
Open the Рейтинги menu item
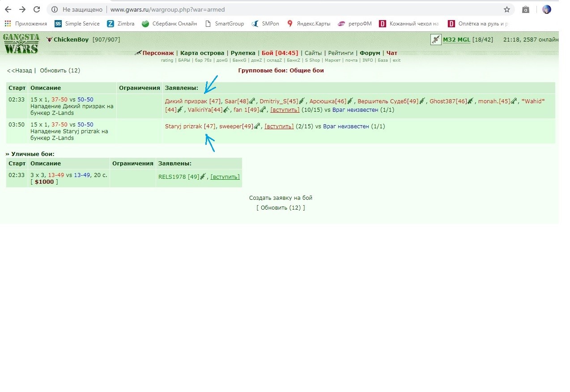point(341,53)
